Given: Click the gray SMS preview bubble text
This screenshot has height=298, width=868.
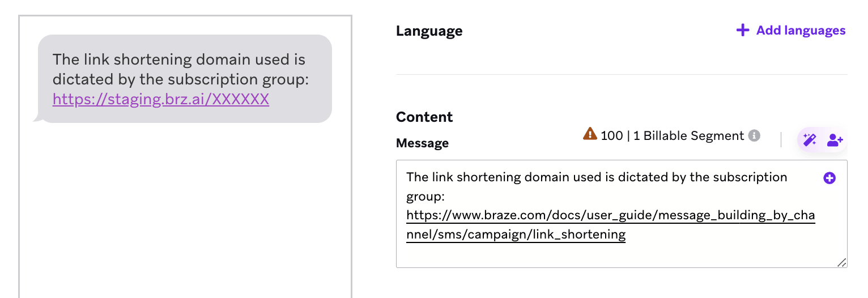Looking at the screenshot, I should (x=178, y=69).
